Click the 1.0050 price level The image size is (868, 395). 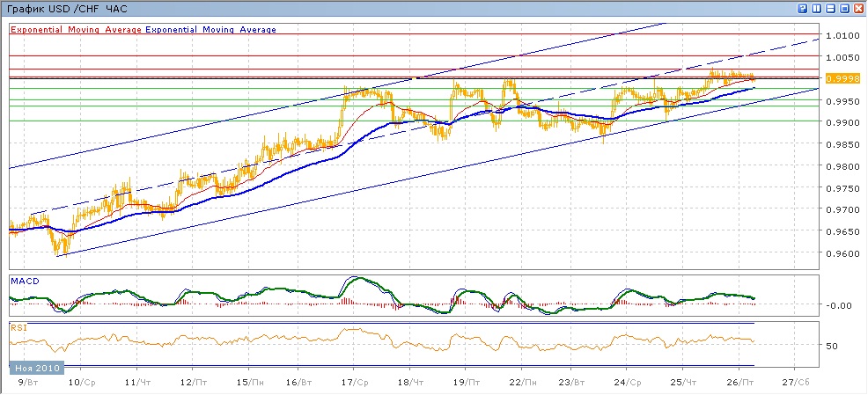click(842, 57)
